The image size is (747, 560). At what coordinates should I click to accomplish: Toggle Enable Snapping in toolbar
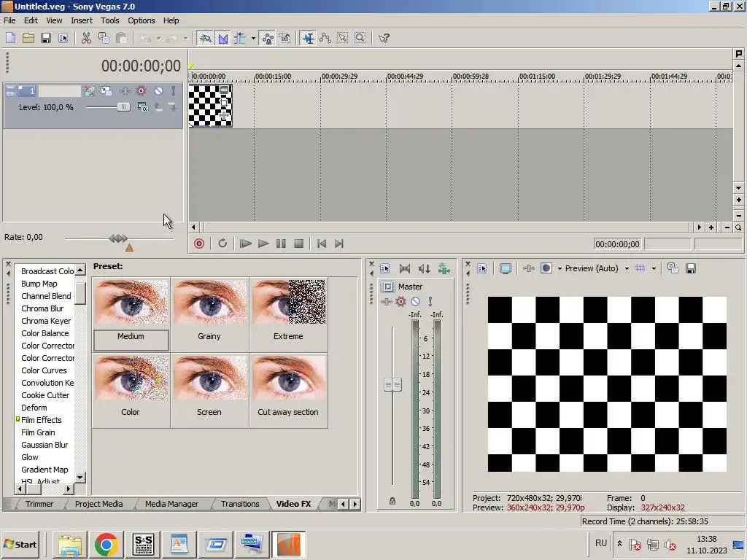pos(206,38)
